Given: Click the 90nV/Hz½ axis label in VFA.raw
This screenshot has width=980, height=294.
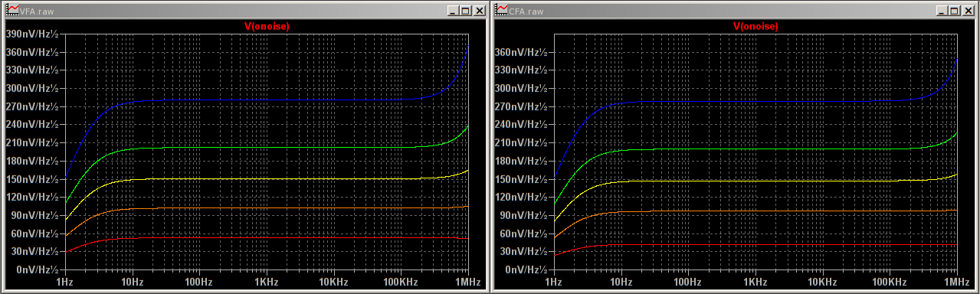Looking at the screenshot, I should tap(34, 215).
